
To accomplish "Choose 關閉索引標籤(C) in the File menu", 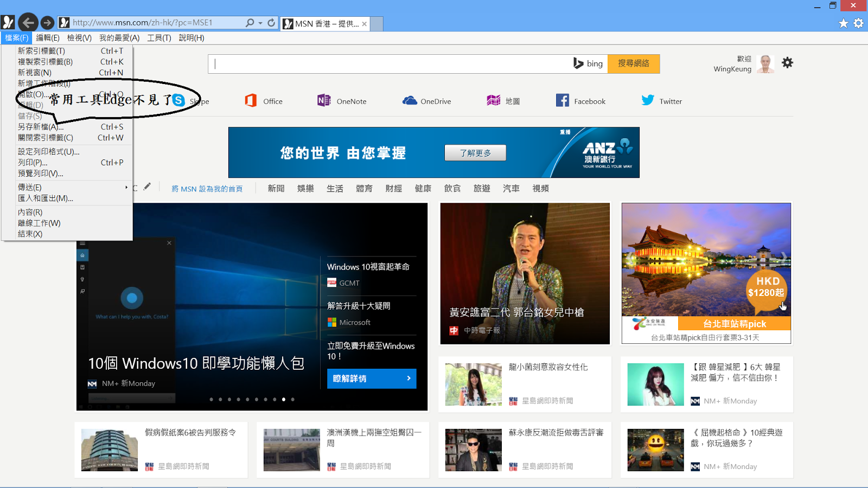I will 67,138.
